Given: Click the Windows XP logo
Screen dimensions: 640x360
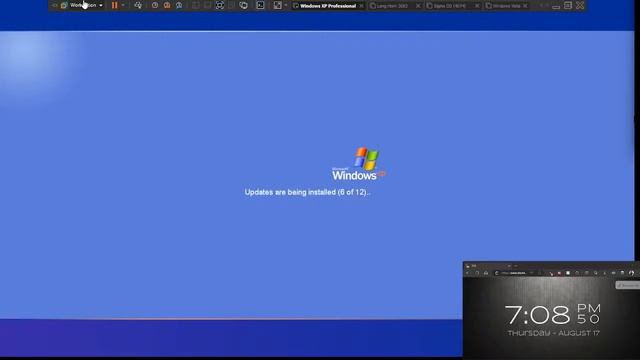Looking at the screenshot, I should [x=359, y=164].
